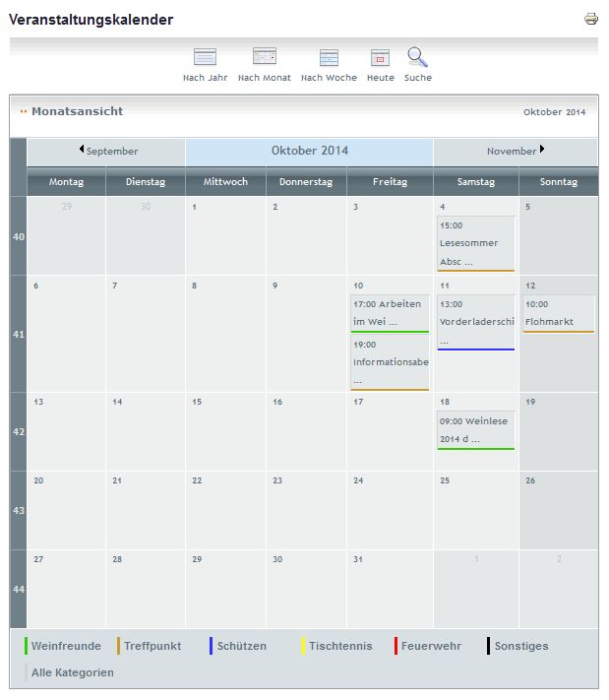Viewport: 609px width, 700px height.
Task: Show Alle Kategorien events
Action: [x=72, y=672]
